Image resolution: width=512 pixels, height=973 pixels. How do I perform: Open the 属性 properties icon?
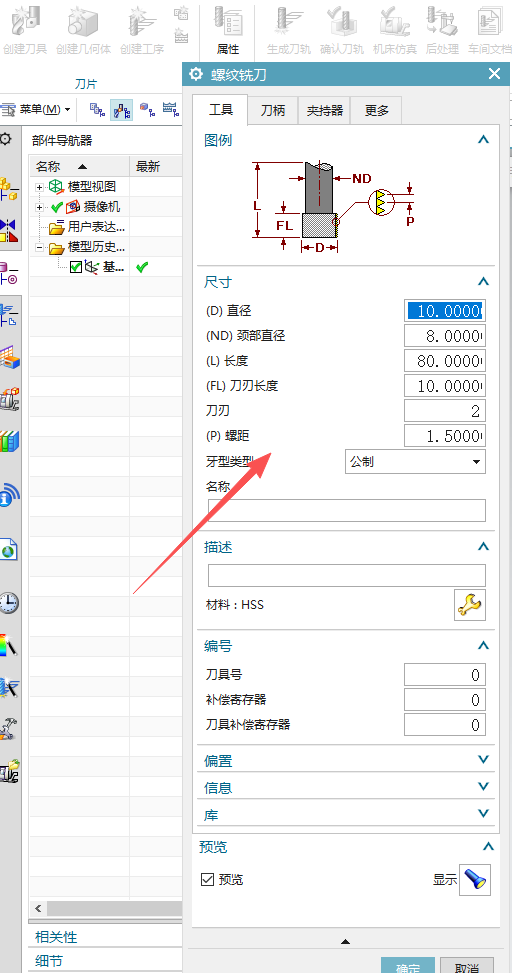click(x=227, y=29)
